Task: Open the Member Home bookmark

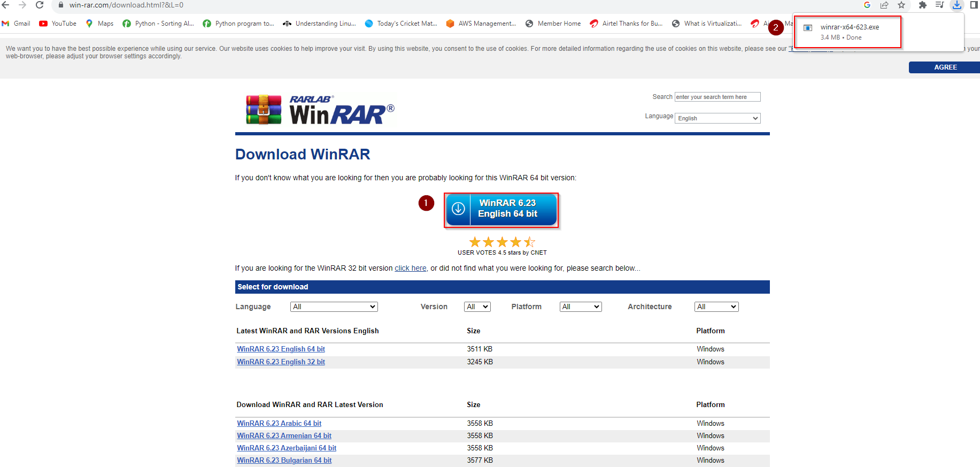Action: coord(553,24)
